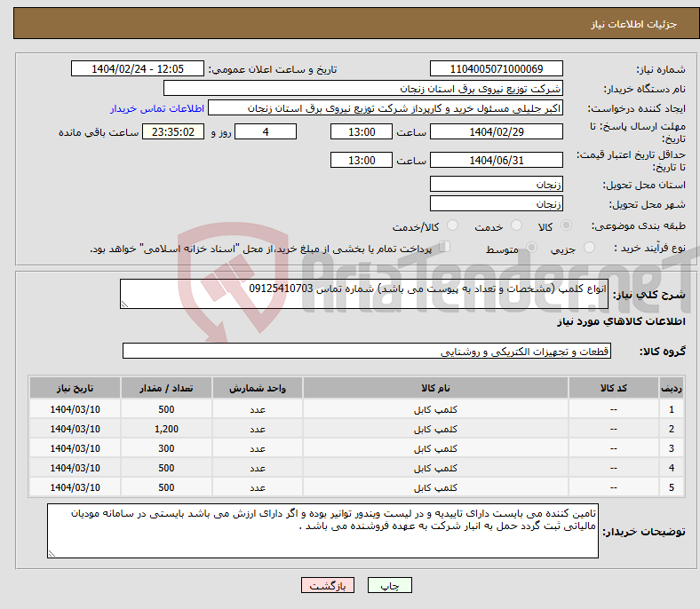The height and width of the screenshot is (609, 700).
Task: Click کلمپ کابل in row 5
Action: (435, 487)
